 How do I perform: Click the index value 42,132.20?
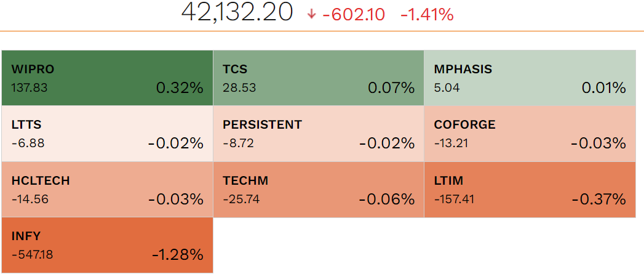click(x=237, y=13)
